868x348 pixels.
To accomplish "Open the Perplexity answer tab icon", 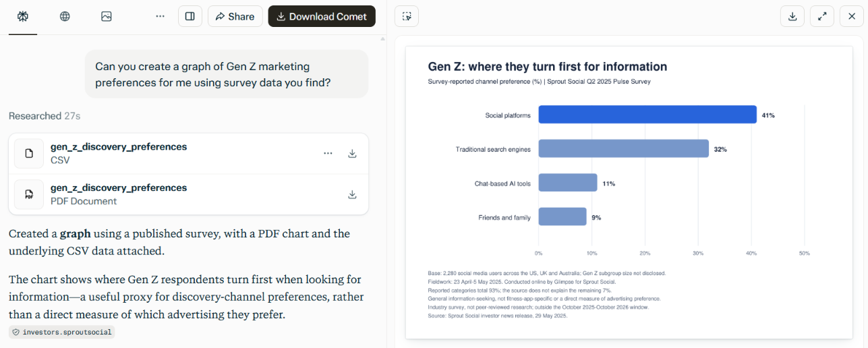I will pyautogui.click(x=23, y=16).
